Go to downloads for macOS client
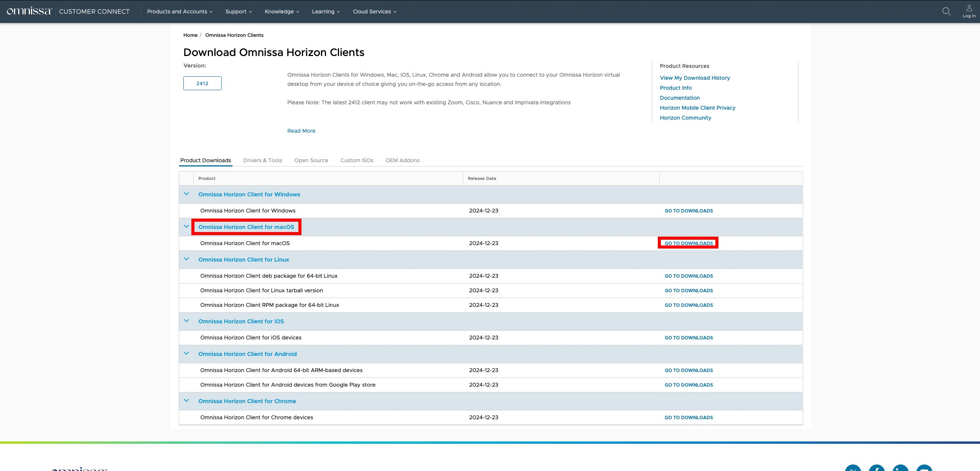Image resolution: width=980 pixels, height=471 pixels. 688,243
